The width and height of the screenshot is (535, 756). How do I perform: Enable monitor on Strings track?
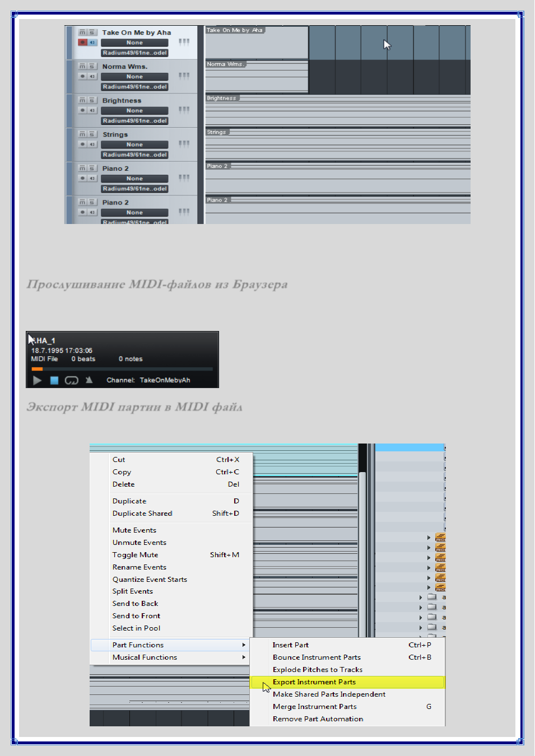(x=92, y=144)
